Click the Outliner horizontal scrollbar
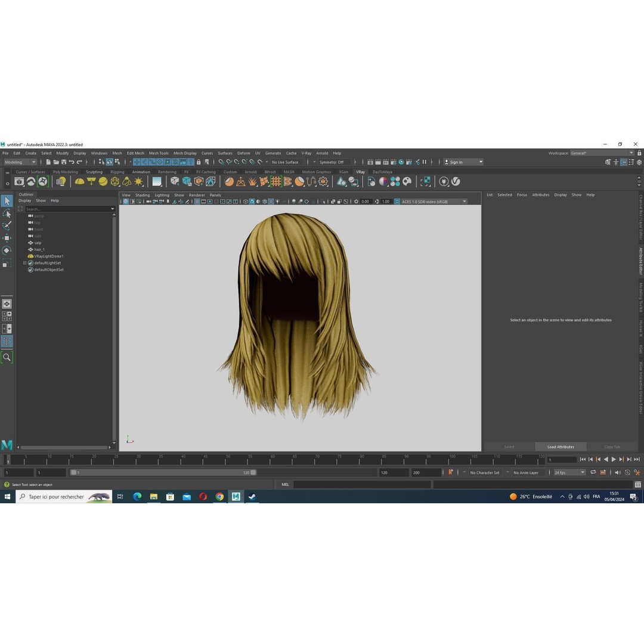This screenshot has height=644, width=644. [x=65, y=447]
